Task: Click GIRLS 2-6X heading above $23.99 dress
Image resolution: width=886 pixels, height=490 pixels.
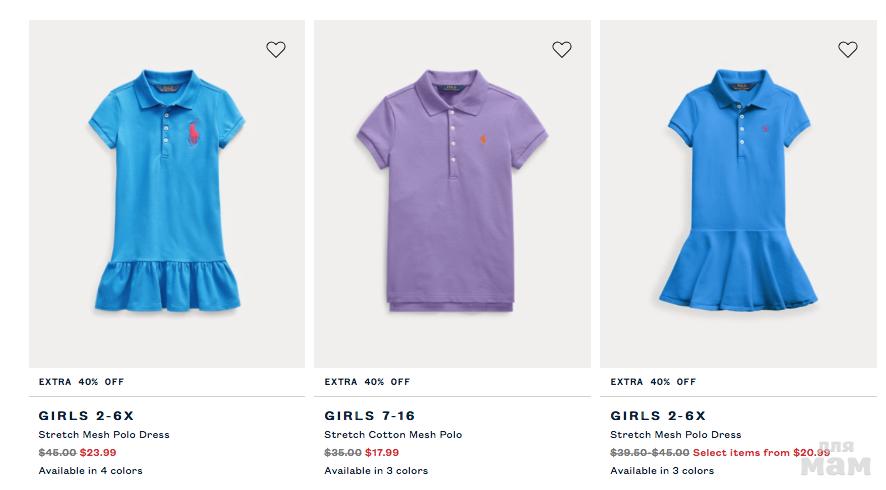Action: point(86,416)
